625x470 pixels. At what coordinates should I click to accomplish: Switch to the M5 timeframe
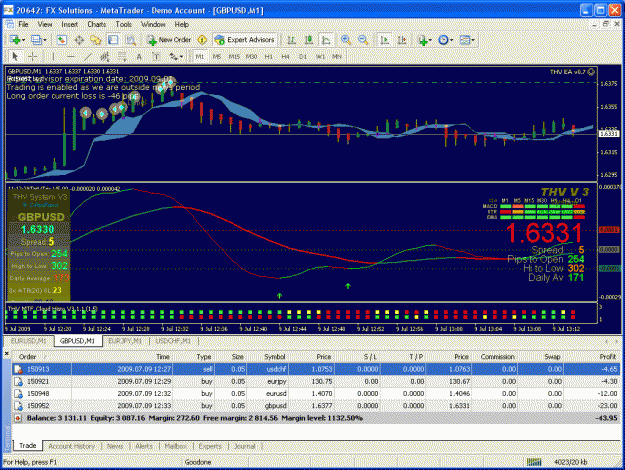[217, 57]
